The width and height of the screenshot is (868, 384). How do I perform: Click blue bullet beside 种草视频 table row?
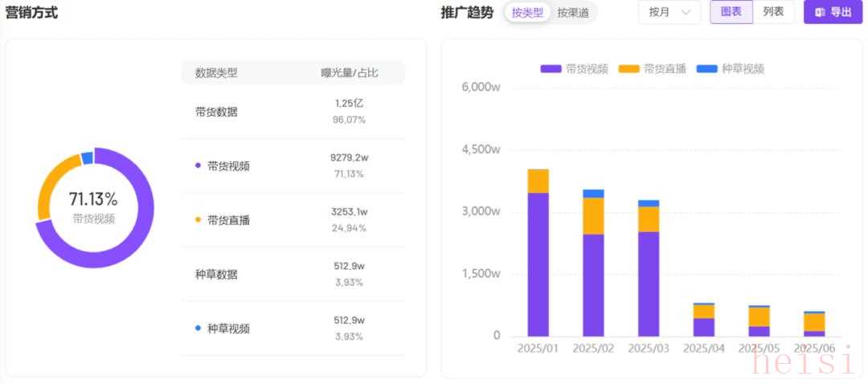[198, 328]
